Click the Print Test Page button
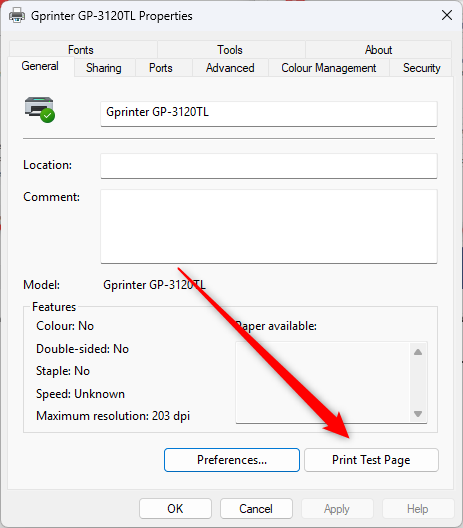463x528 pixels. (x=371, y=460)
